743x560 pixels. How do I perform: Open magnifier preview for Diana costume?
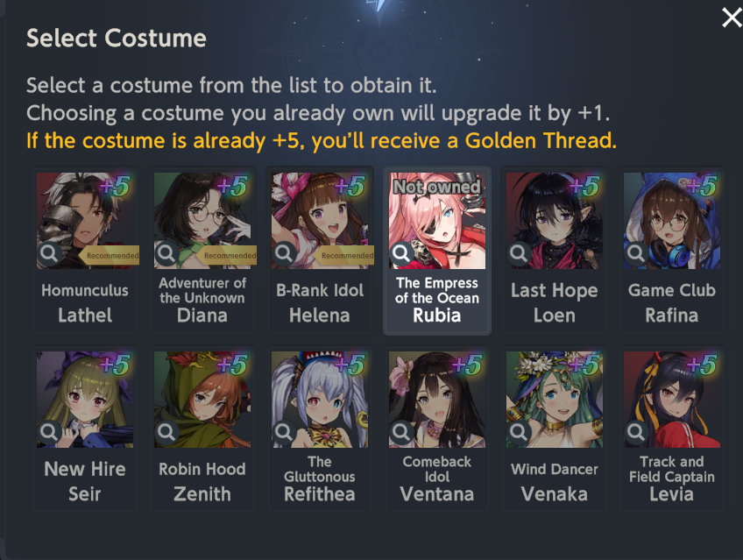(166, 253)
